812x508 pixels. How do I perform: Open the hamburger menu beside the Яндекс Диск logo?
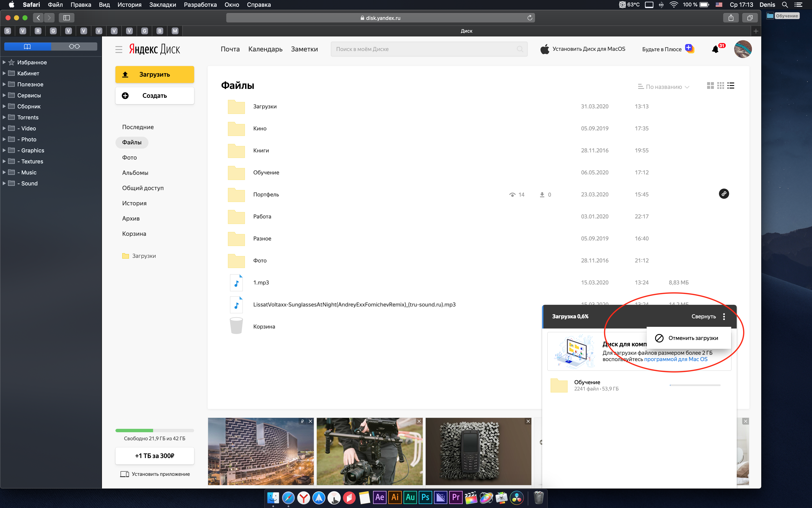(119, 50)
